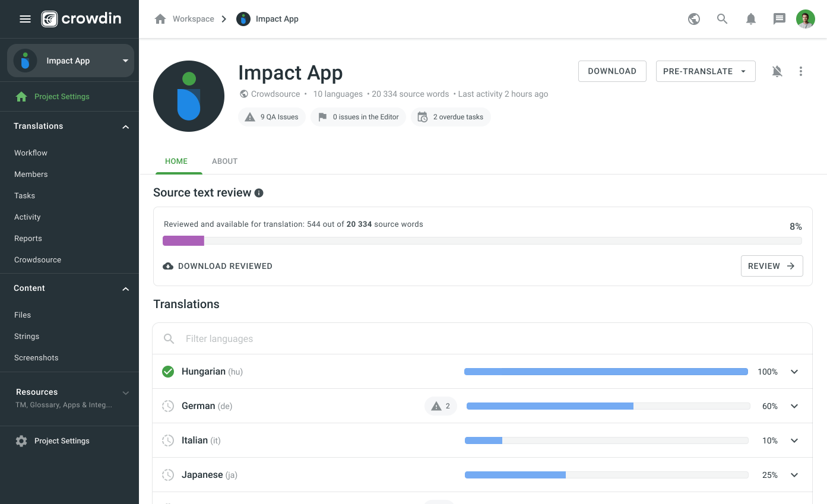827x504 pixels.
Task: Click the REVIEW button
Action: 772,265
